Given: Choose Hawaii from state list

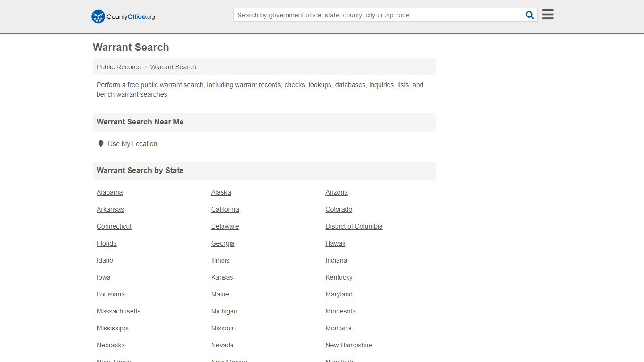Looking at the screenshot, I should coord(335,243).
